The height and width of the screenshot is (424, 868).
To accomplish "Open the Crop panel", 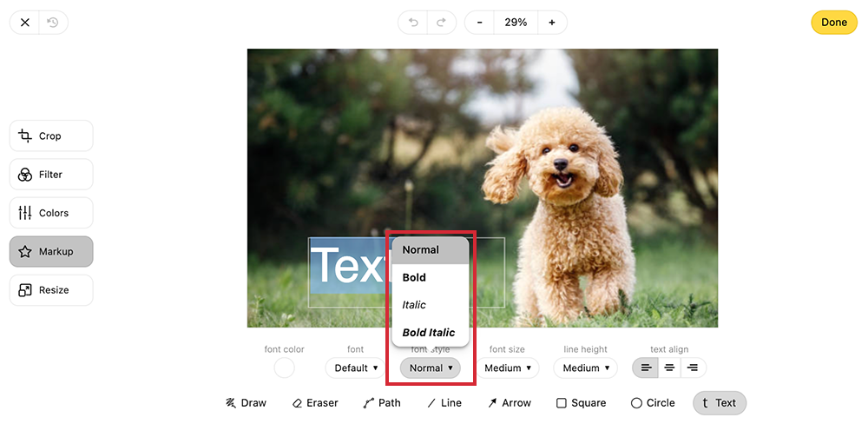I will tap(51, 136).
